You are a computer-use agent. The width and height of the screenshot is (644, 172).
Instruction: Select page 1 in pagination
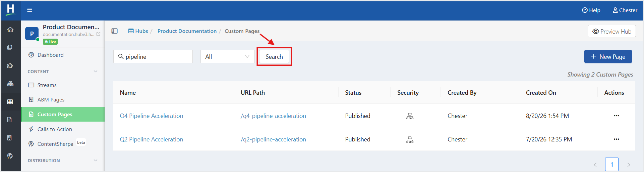coord(612,164)
